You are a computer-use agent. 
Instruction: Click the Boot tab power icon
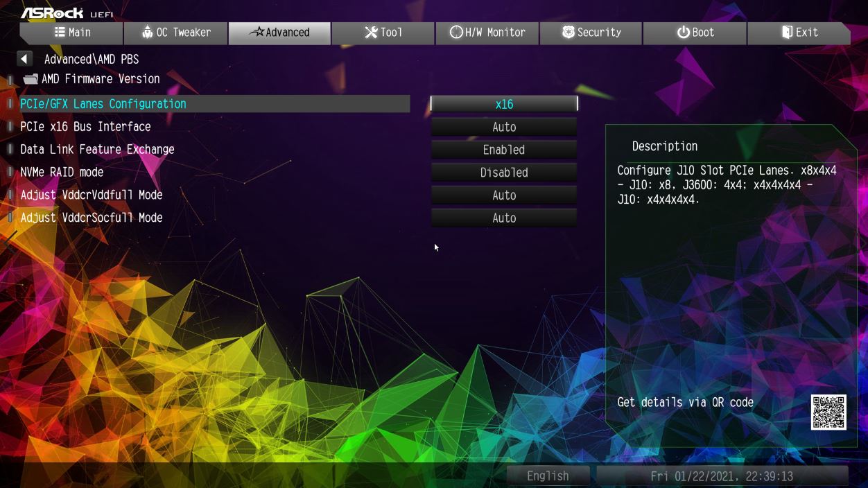(684, 32)
